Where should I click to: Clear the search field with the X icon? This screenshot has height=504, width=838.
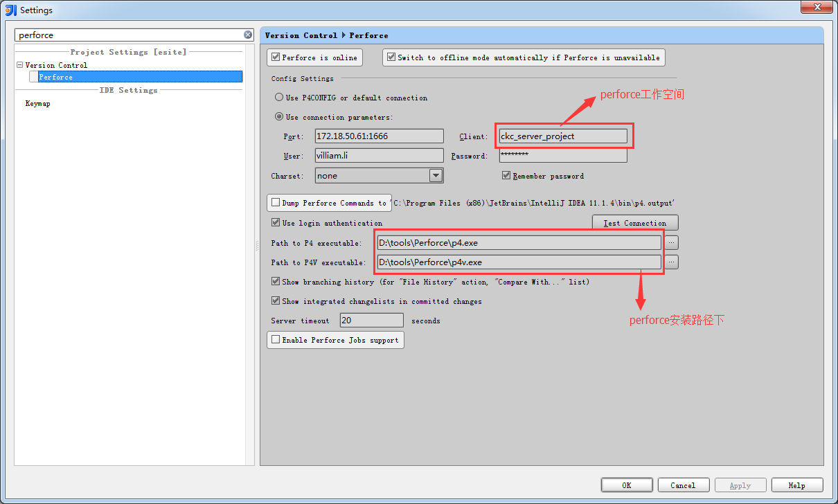tap(248, 35)
